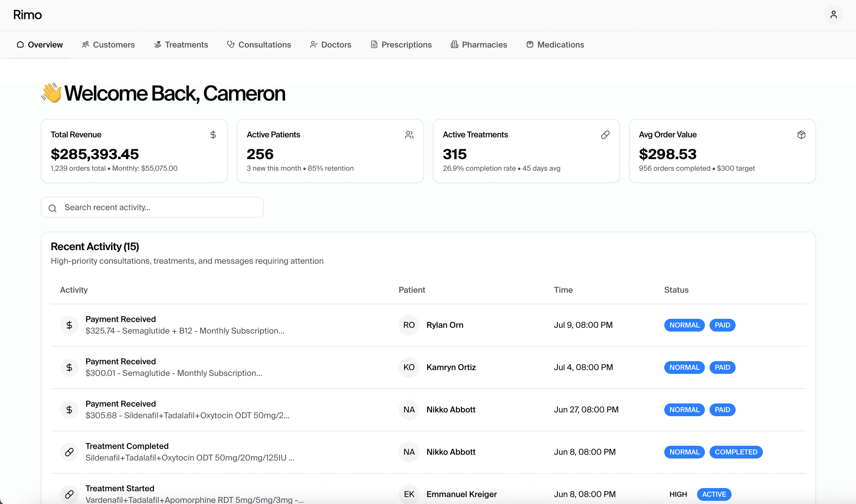The image size is (856, 504).
Task: Click the Activity column header
Action: point(74,290)
